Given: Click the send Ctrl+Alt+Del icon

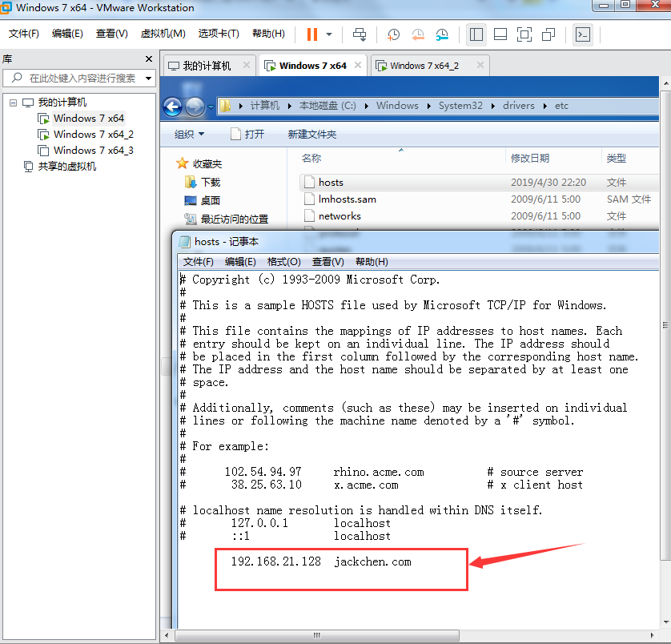Looking at the screenshot, I should [359, 34].
